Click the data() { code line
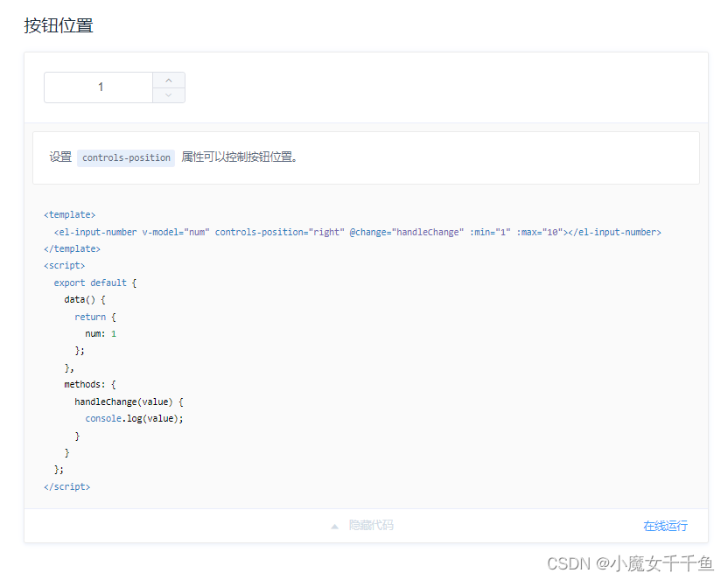The width and height of the screenshot is (728, 580). pyautogui.click(x=85, y=300)
